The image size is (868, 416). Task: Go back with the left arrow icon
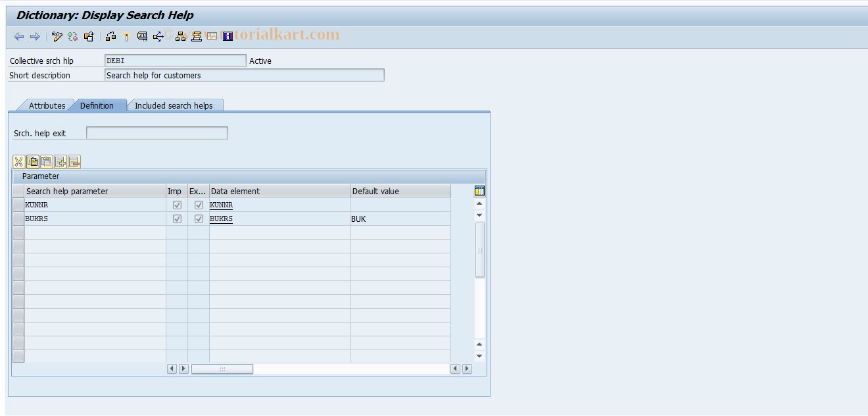[x=18, y=37]
